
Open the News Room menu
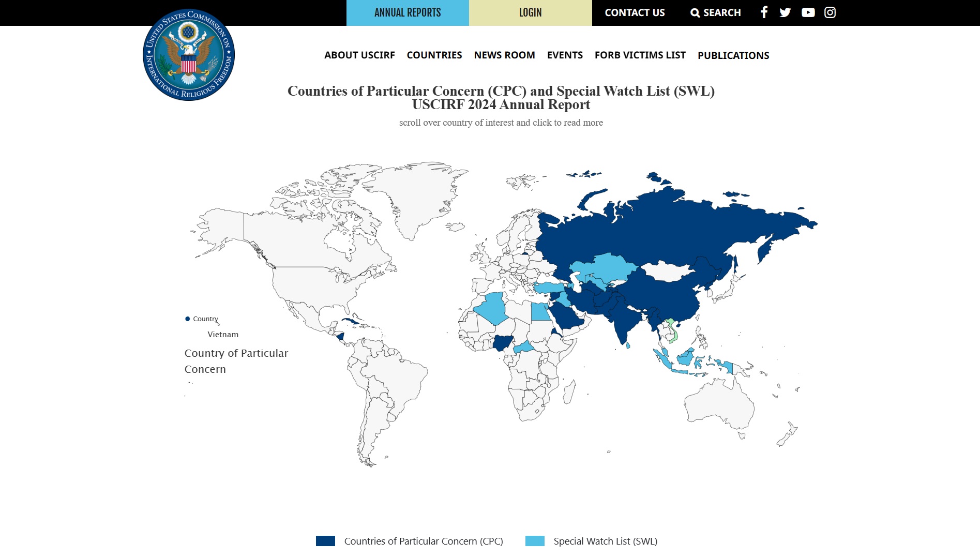(x=504, y=55)
